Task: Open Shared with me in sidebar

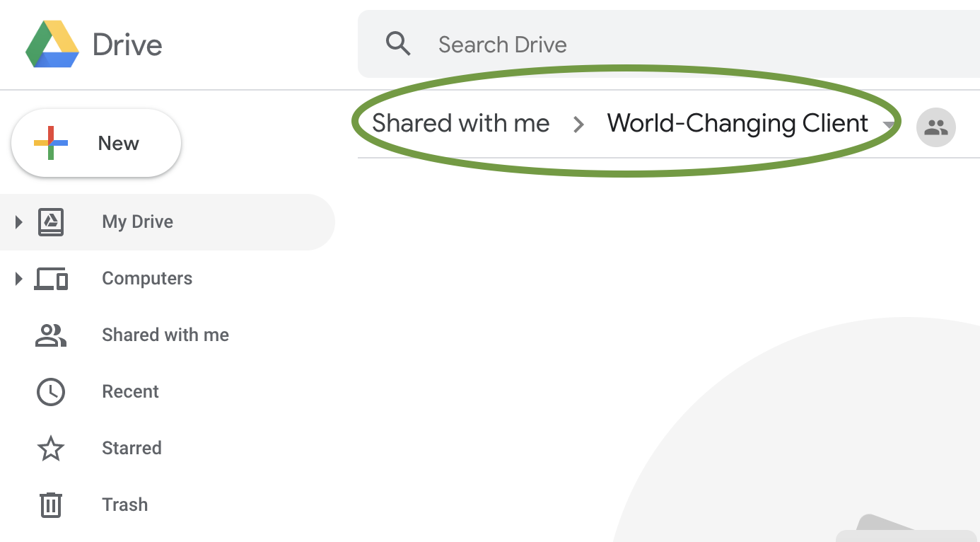Action: 165,335
